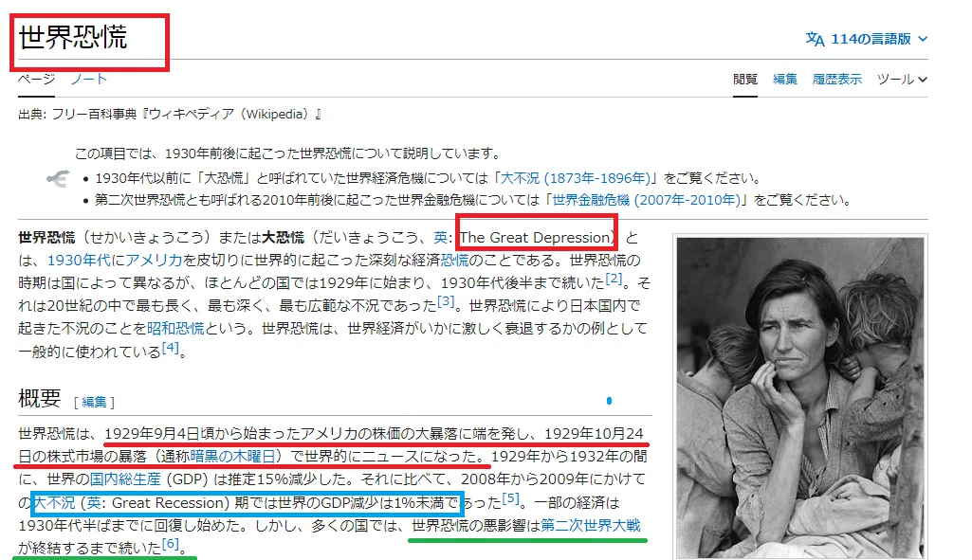Open the Migrant Mother photograph thumbnail
The height and width of the screenshot is (560, 972).
[x=800, y=396]
